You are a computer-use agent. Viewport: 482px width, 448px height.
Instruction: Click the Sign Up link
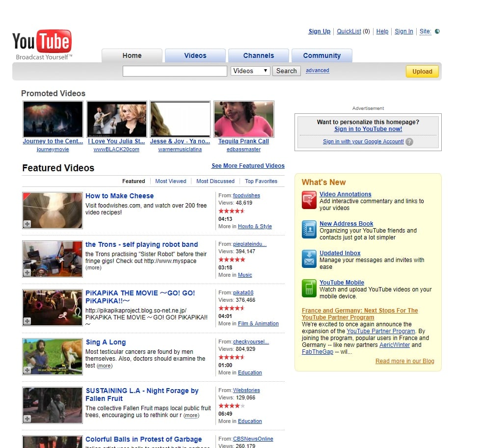320,31
